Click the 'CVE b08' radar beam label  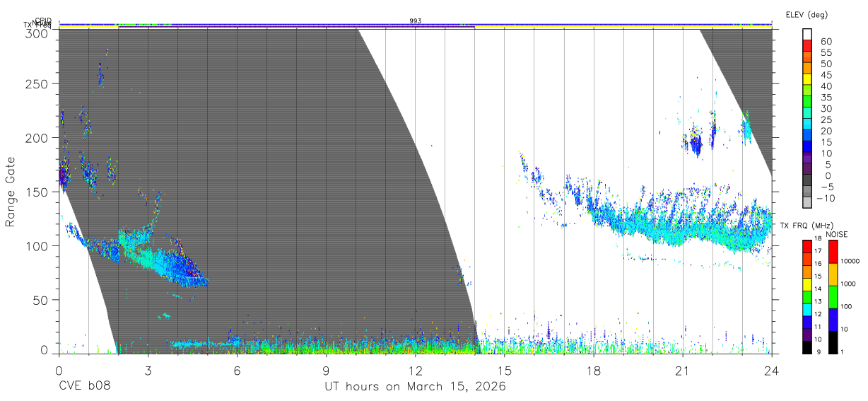84,387
